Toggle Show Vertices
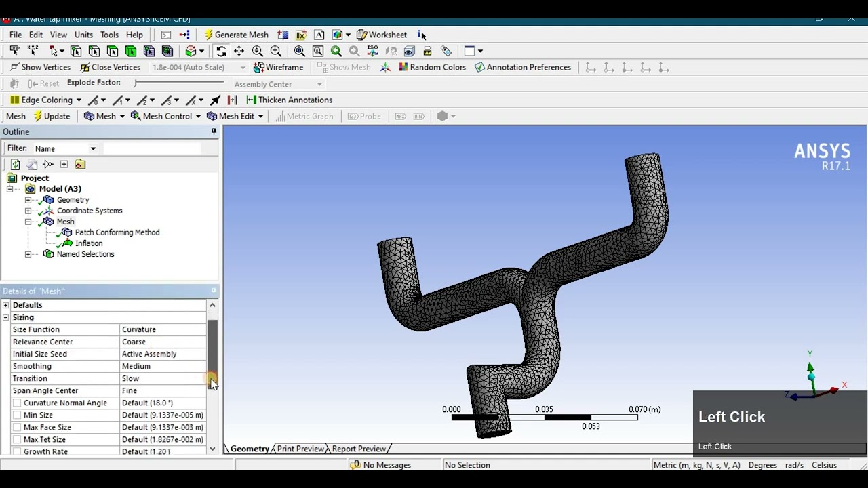868x488 pixels. pyautogui.click(x=40, y=67)
